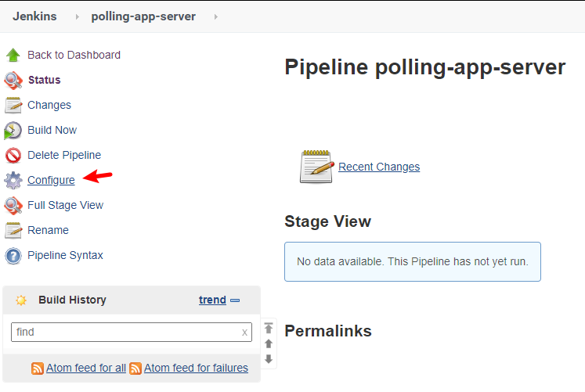Click the Build Now clock icon

point(13,131)
